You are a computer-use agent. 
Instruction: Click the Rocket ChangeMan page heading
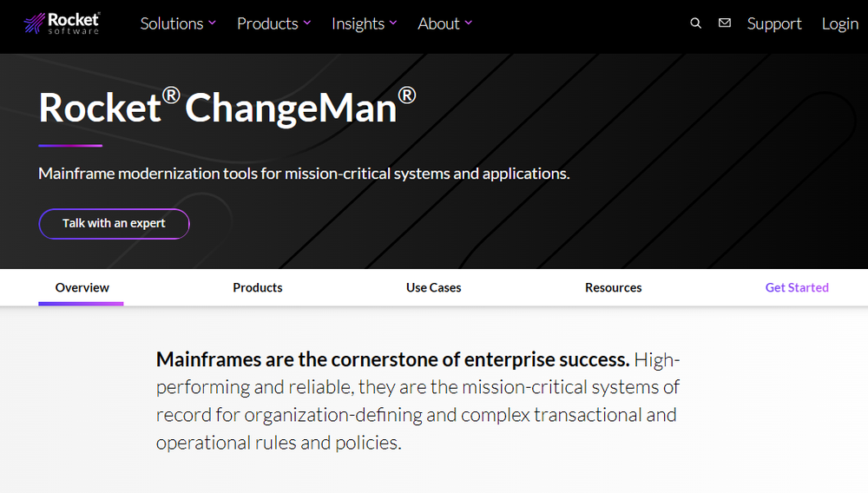click(x=227, y=108)
